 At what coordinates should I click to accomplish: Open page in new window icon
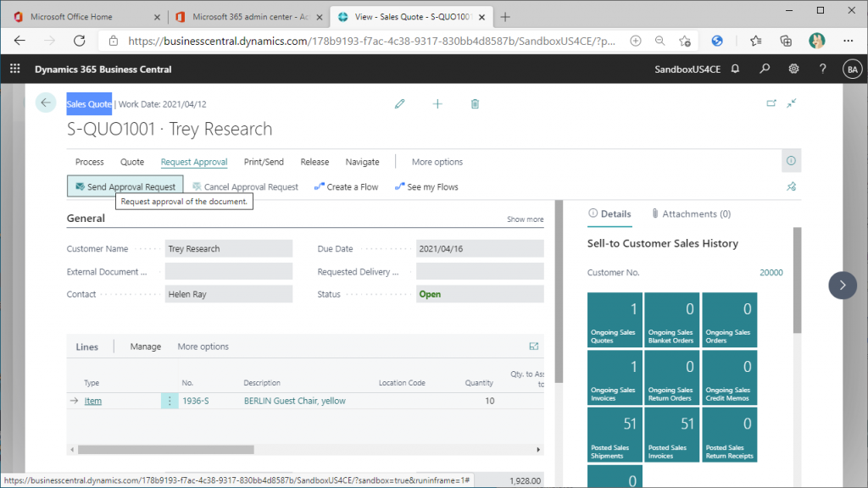pos(771,103)
